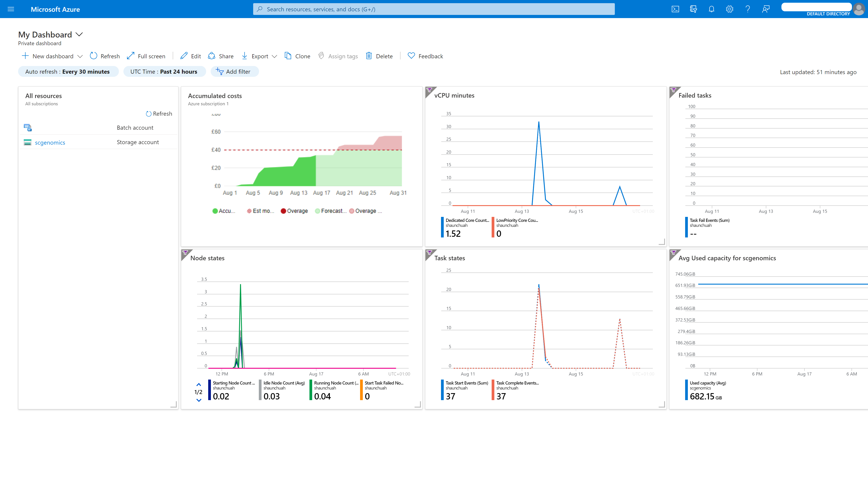Image resolution: width=868 pixels, height=488 pixels.
Task: Open the All resources tile title
Action: (43, 96)
